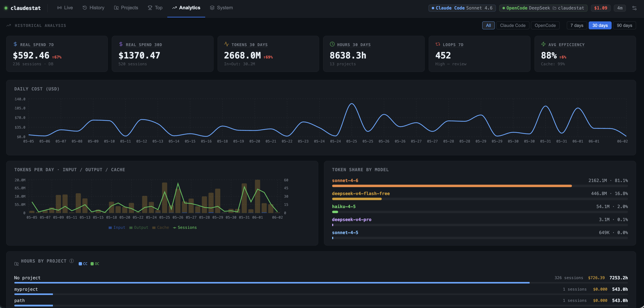Click the $1.09 cost badge
644x308 pixels.
tap(601, 8)
